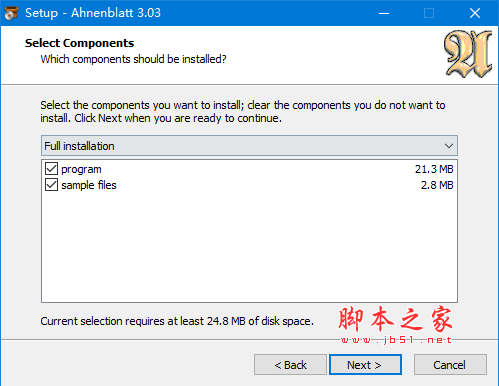Uncheck the sample files checkbox
Screen dimensions: 499x386
click(51, 185)
